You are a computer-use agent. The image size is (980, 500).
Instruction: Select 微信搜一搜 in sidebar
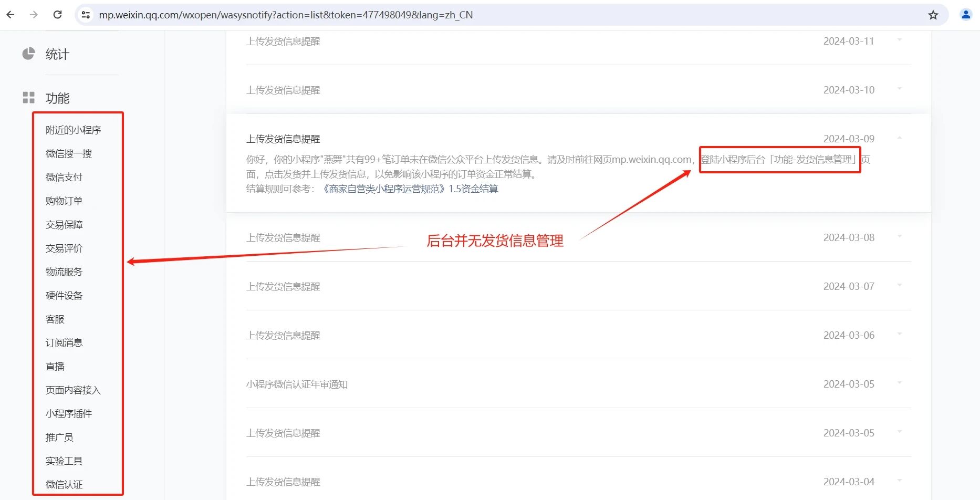(69, 153)
